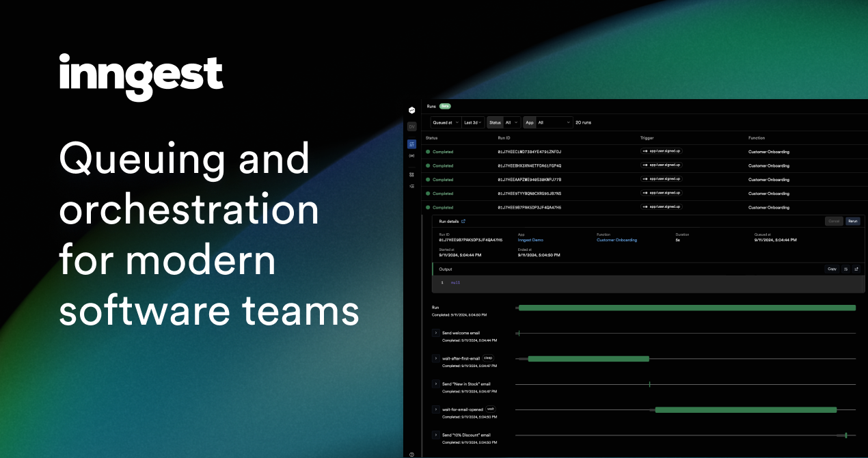Click the Run details heading
This screenshot has width=868, height=458.
click(448, 221)
